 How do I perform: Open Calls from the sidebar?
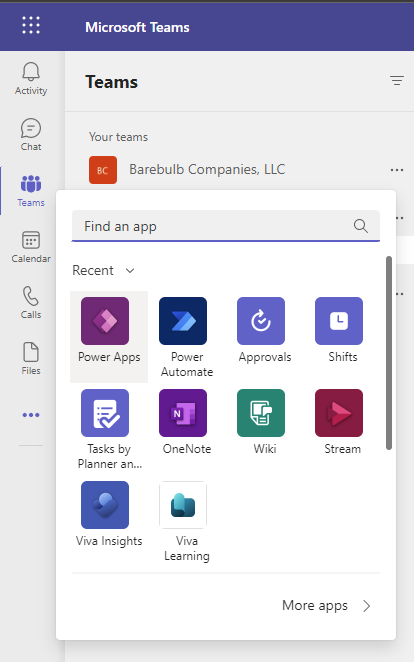31,303
